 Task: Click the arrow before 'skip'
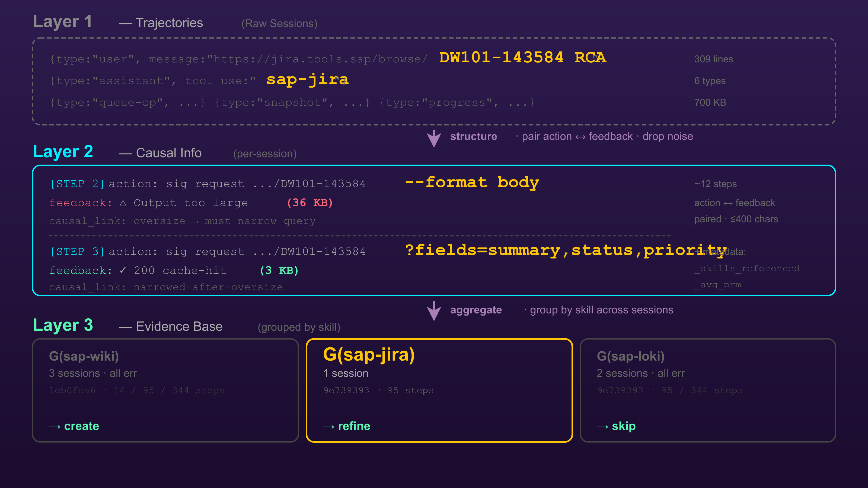tap(603, 427)
